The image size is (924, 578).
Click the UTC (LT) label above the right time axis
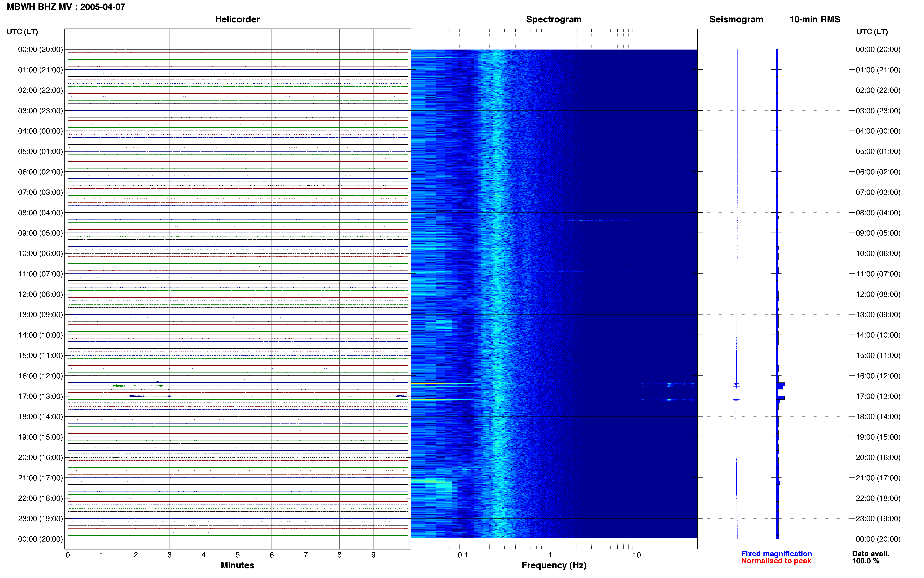click(x=872, y=32)
